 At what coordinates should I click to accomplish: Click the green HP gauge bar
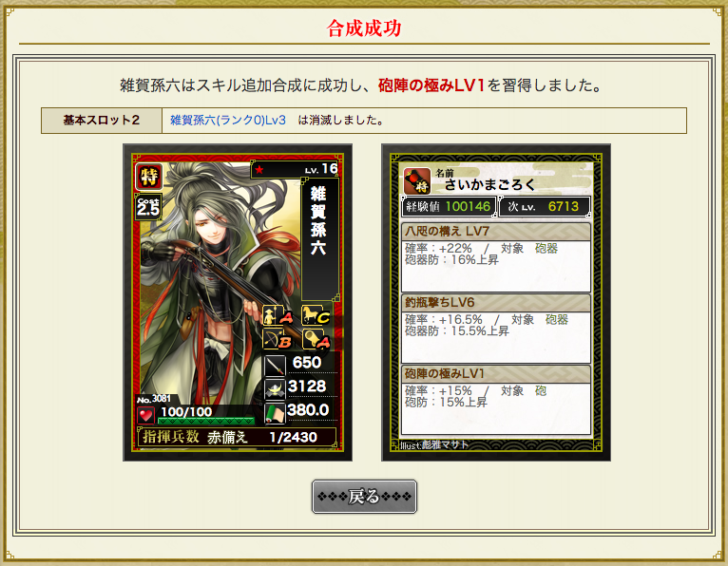coord(206,421)
